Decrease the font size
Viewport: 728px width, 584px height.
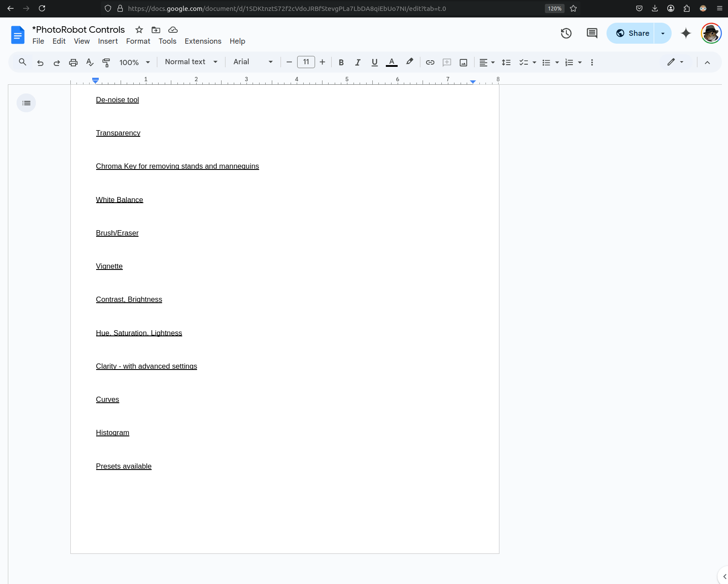[x=289, y=62]
